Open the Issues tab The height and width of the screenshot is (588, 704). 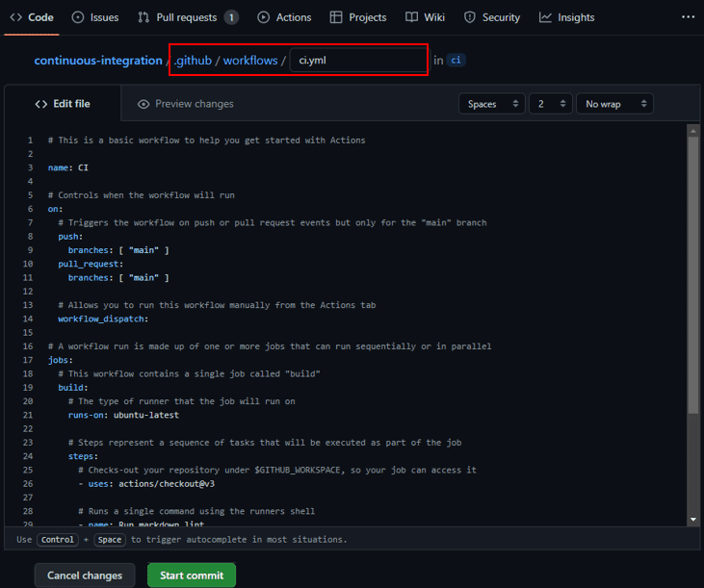pyautogui.click(x=95, y=17)
